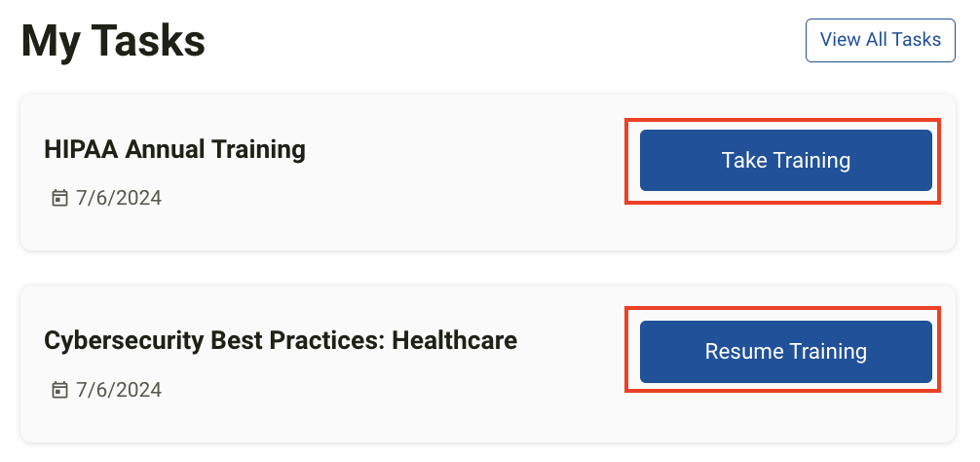Select the Cybersecurity Best Practices: Healthcare title
980x462 pixels.
pyautogui.click(x=281, y=341)
